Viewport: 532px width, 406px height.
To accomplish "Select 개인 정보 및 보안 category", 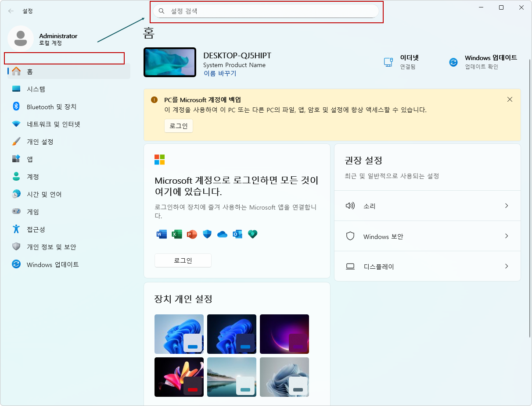I will (69, 247).
